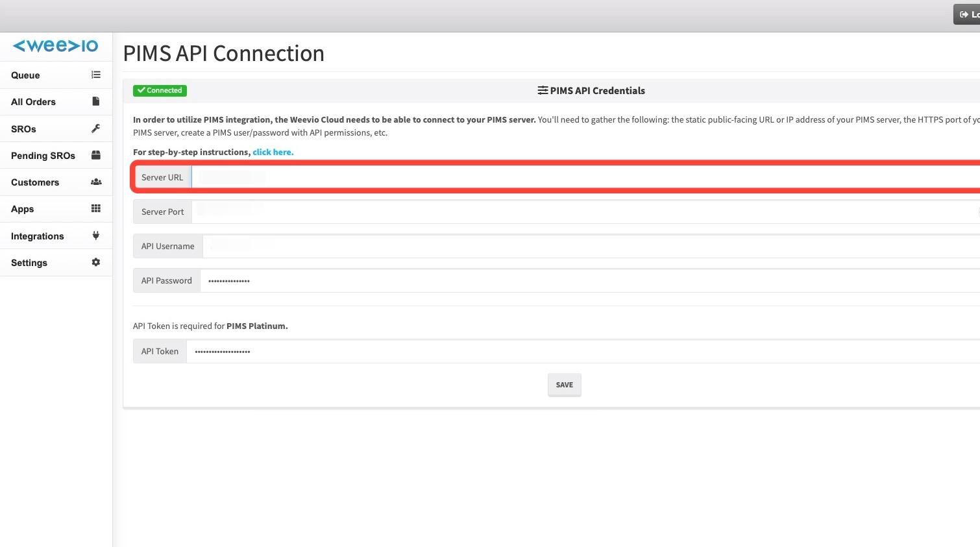Click the API Username label
This screenshot has width=980, height=547.
(x=168, y=246)
